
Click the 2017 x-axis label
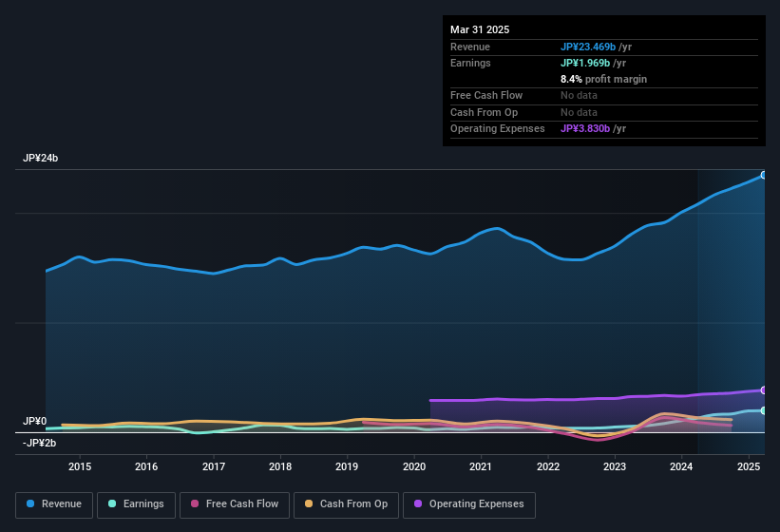[214, 466]
